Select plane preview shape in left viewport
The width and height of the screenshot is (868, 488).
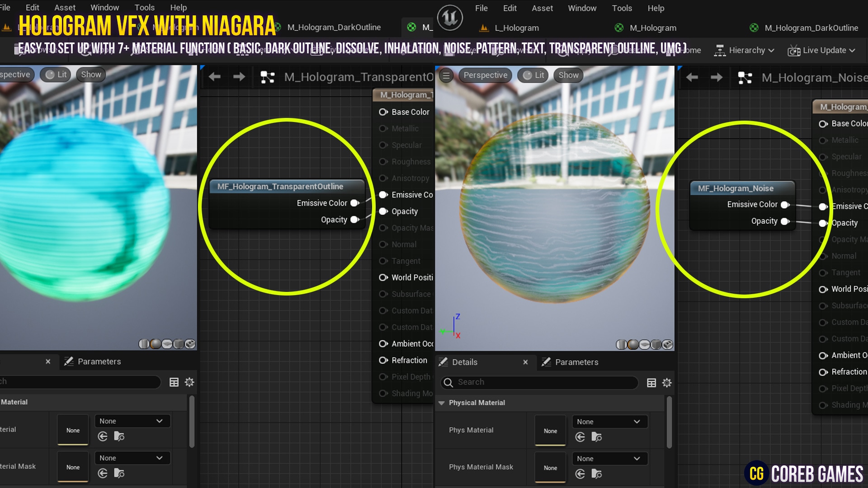167,344
